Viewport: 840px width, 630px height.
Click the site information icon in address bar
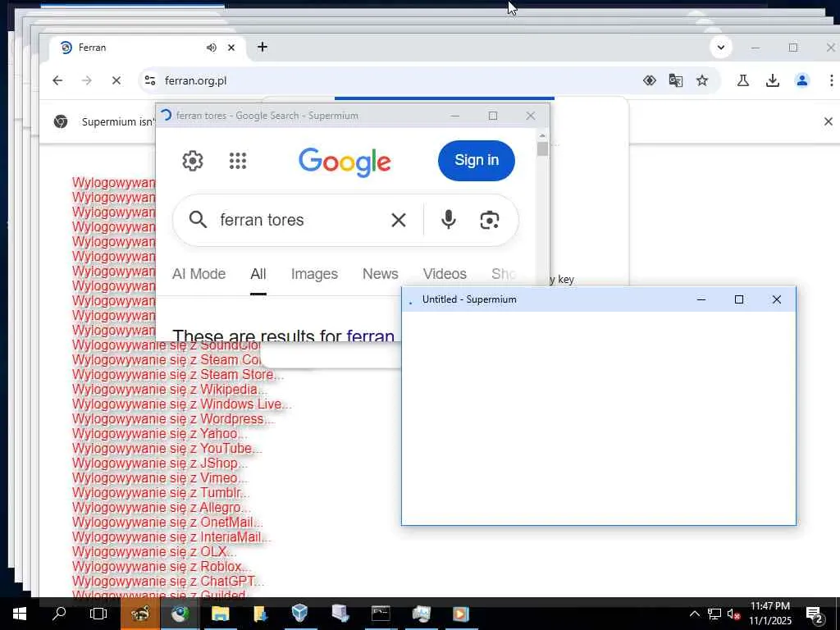click(150, 81)
